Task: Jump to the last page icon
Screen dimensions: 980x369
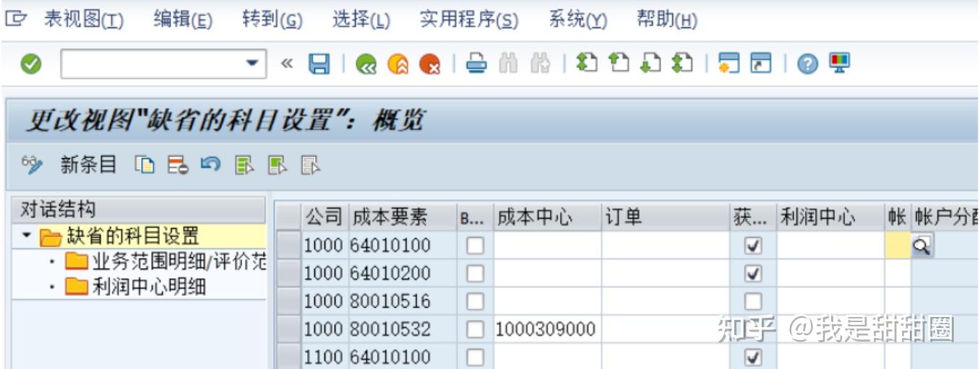Action: (682, 64)
